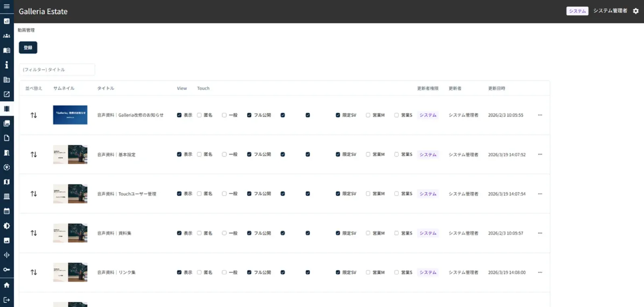Open the blue Galleria改修のお知らせ thumbnail

click(70, 115)
